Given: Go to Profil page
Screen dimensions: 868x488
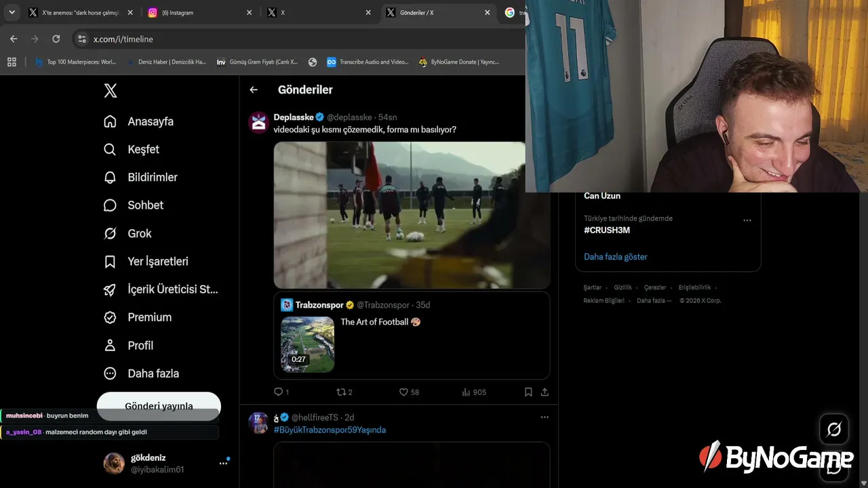Looking at the screenshot, I should click(x=128, y=345).
